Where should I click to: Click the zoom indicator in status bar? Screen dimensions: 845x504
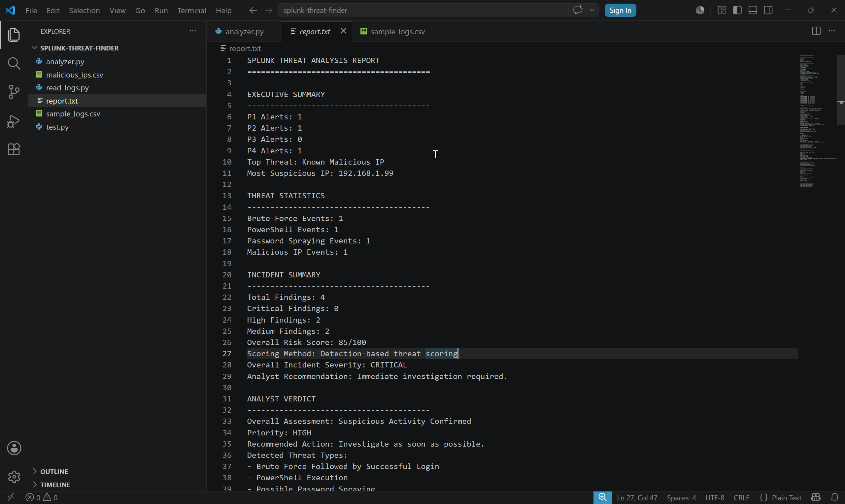[x=602, y=497]
